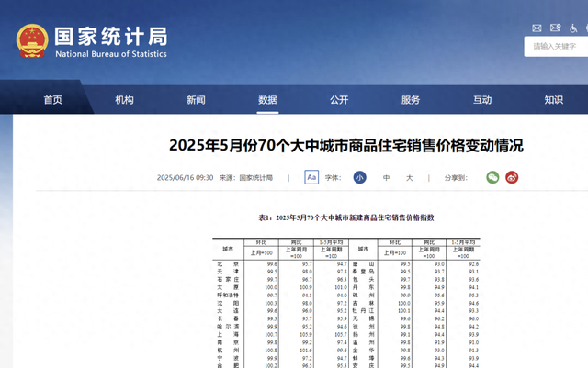588x368 pixels.
Task: Share the article to WeChat
Action: [x=492, y=177]
